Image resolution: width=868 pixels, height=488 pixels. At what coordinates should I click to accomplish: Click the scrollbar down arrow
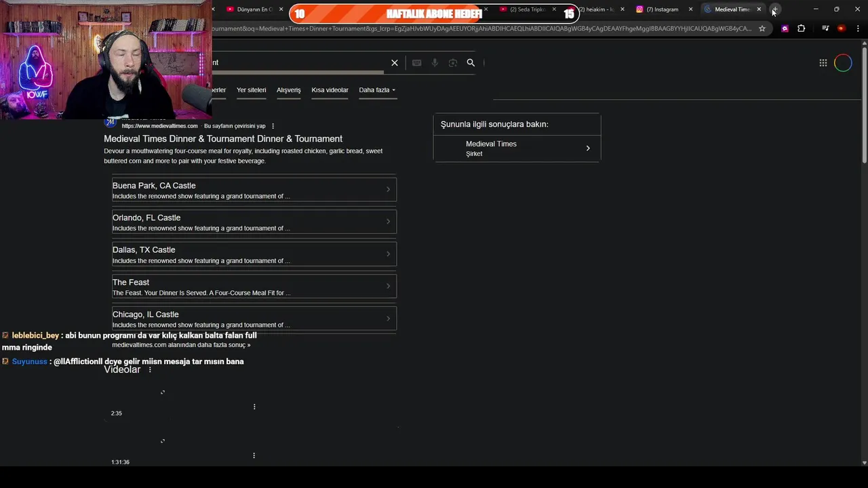[x=864, y=462]
